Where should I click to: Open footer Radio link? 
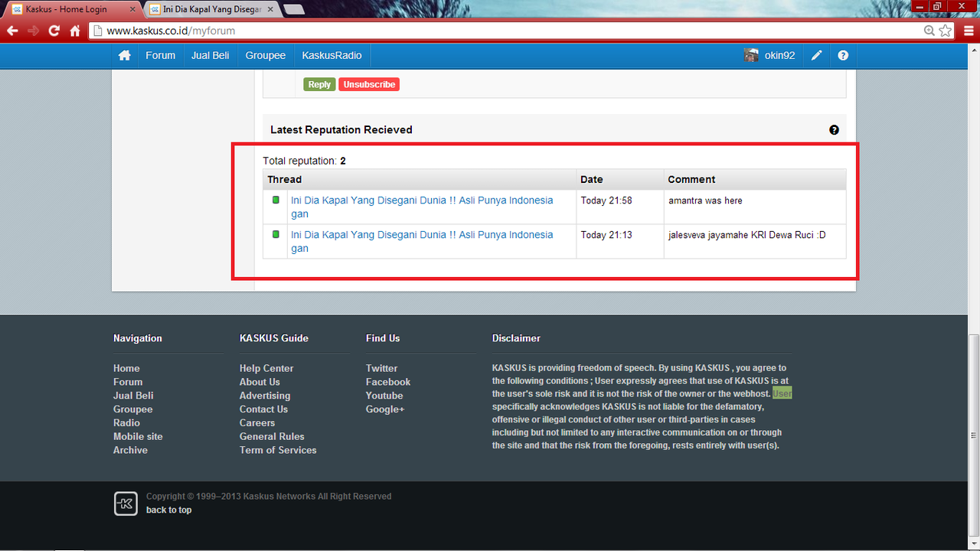pos(126,423)
